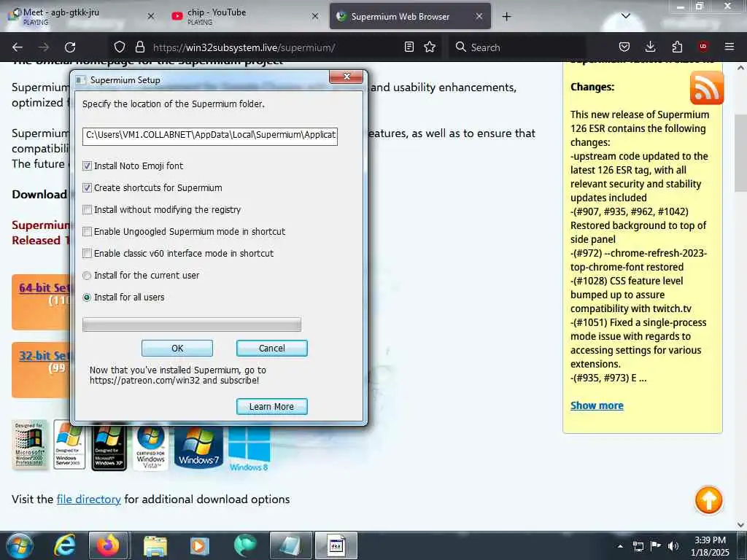Click the RSS feed icon in Changes panel

tap(706, 87)
